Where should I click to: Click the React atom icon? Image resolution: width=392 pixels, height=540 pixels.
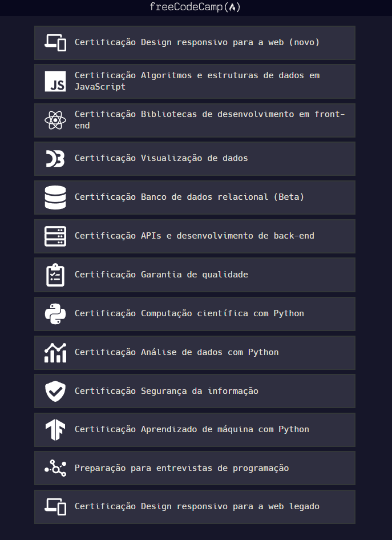coord(55,120)
